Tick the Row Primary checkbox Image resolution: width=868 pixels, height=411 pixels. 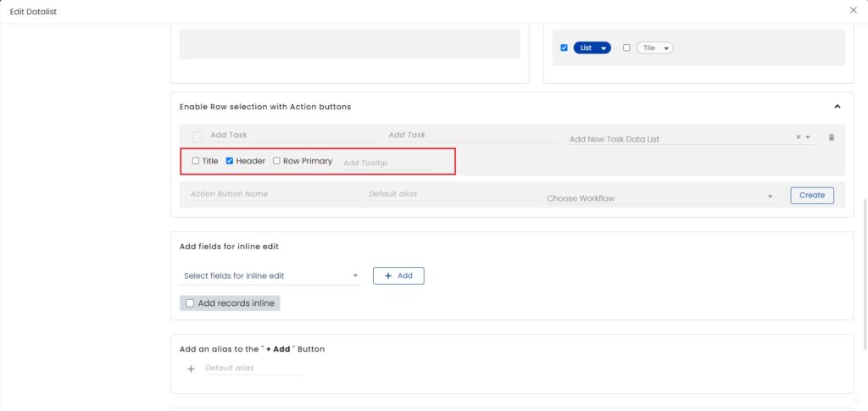pos(276,161)
